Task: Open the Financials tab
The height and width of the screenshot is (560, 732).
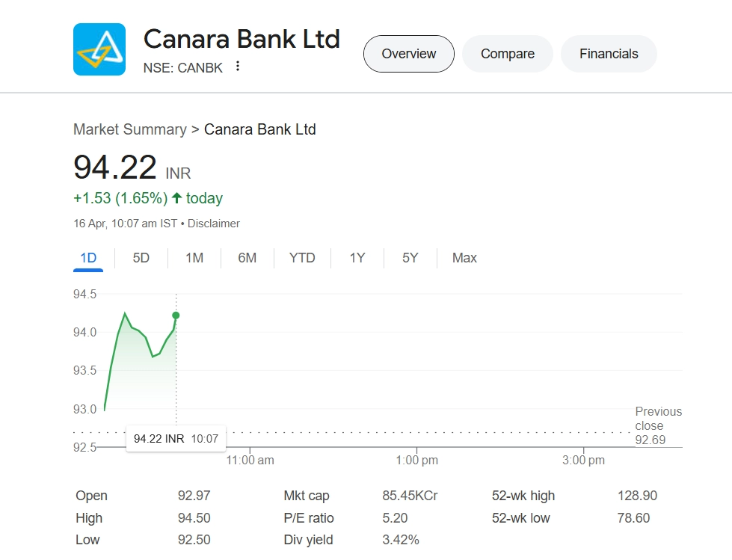Action: pyautogui.click(x=609, y=54)
